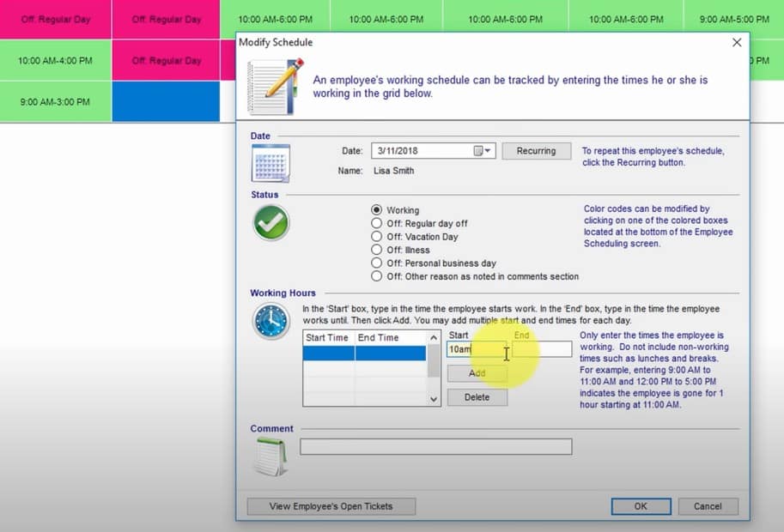Viewport: 784px width, 532px height.
Task: Close the Modify Schedule dialog
Action: [x=737, y=42]
